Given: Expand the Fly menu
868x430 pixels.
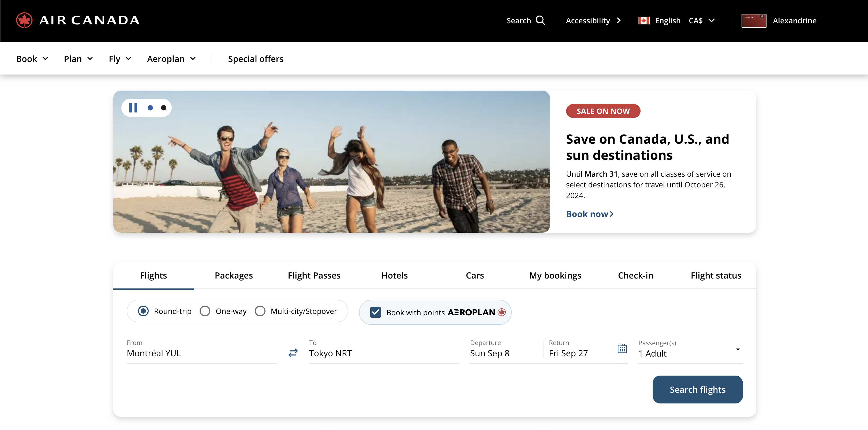Looking at the screenshot, I should 120,59.
